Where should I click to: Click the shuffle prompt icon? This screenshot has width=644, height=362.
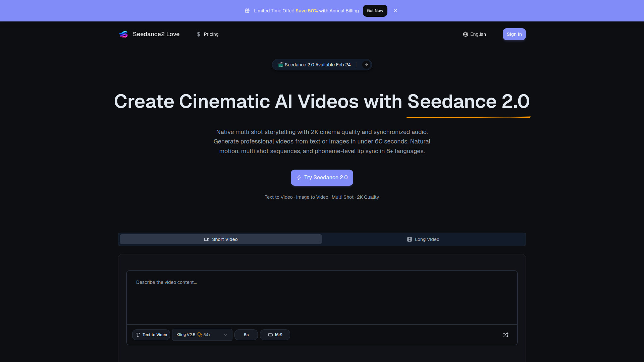pos(506,335)
